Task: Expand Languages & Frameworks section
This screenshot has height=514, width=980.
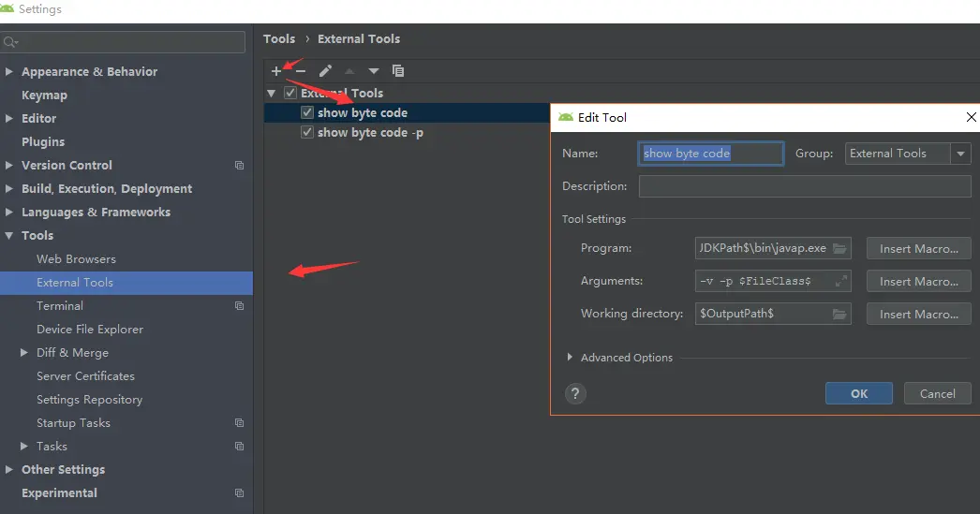Action: pyautogui.click(x=8, y=213)
